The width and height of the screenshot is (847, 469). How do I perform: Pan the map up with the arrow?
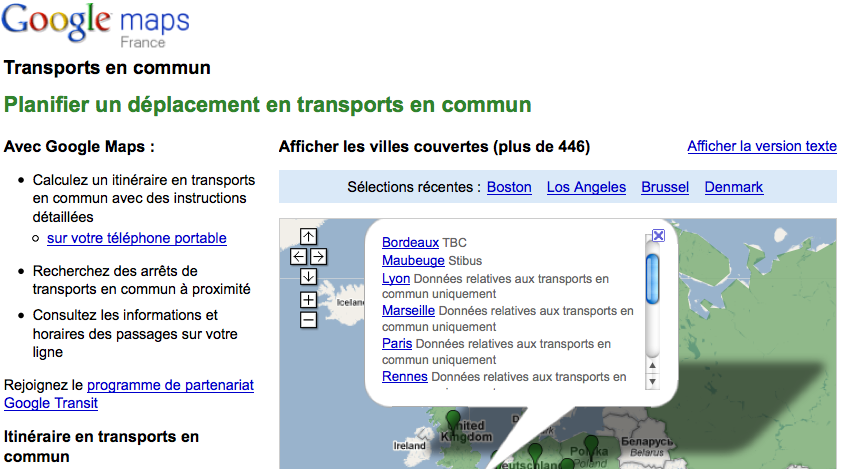[308, 236]
